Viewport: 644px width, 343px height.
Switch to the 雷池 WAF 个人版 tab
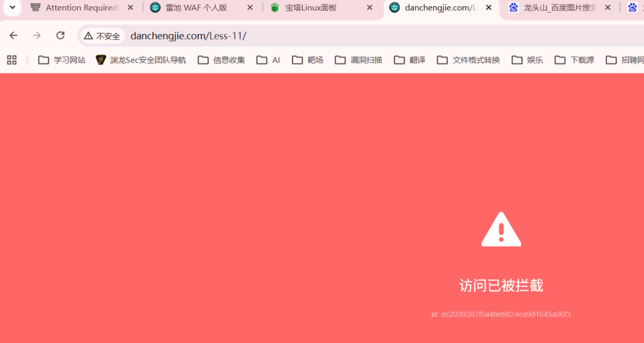[x=195, y=8]
